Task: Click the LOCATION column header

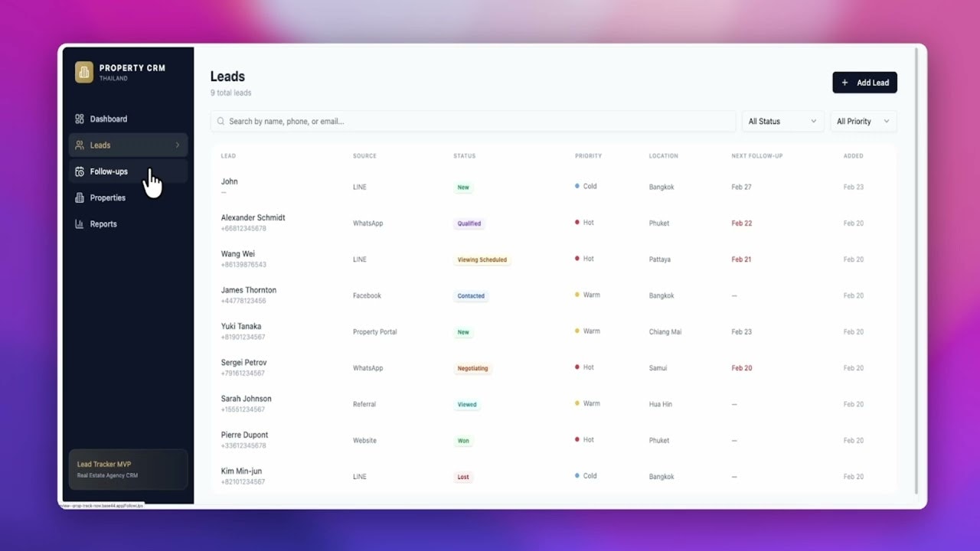Action: (663, 156)
